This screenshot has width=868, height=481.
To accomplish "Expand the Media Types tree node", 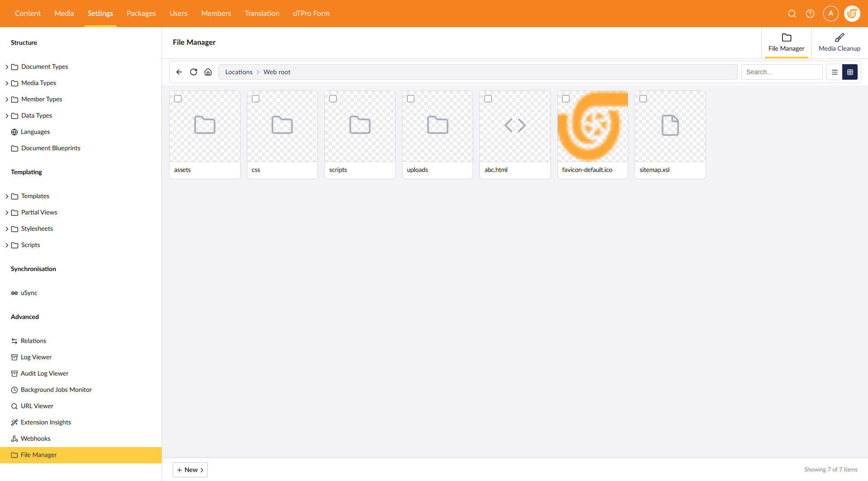I will (x=7, y=83).
